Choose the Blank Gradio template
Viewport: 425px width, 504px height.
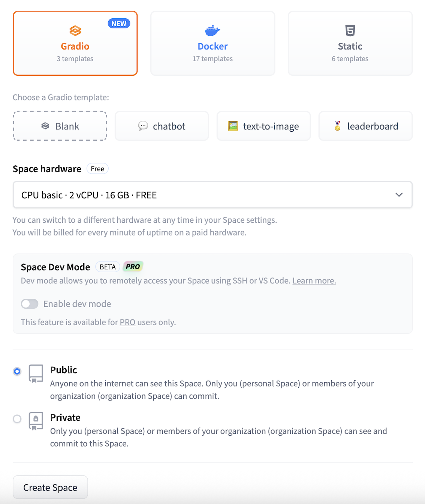pos(60,126)
